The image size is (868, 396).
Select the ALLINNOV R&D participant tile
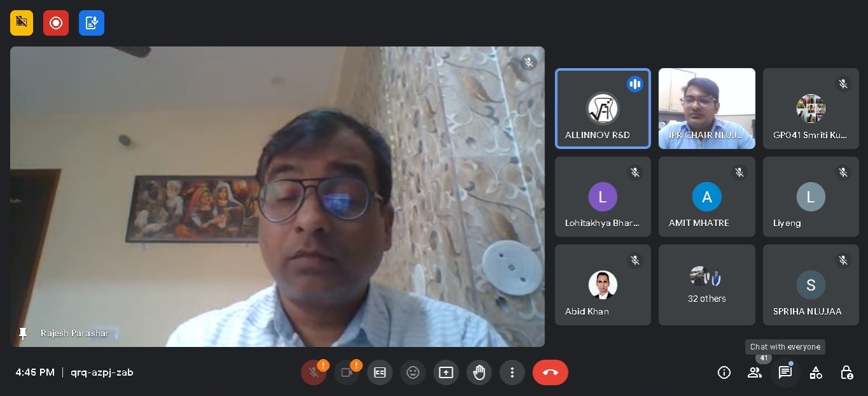tap(603, 109)
